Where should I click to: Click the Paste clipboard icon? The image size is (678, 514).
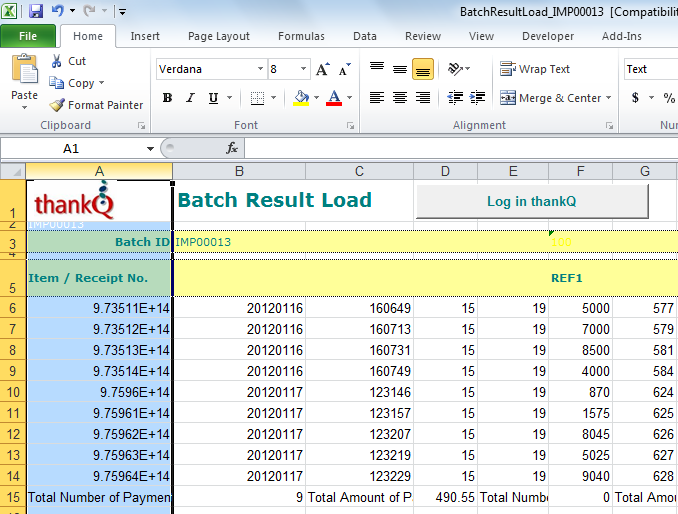tap(24, 69)
